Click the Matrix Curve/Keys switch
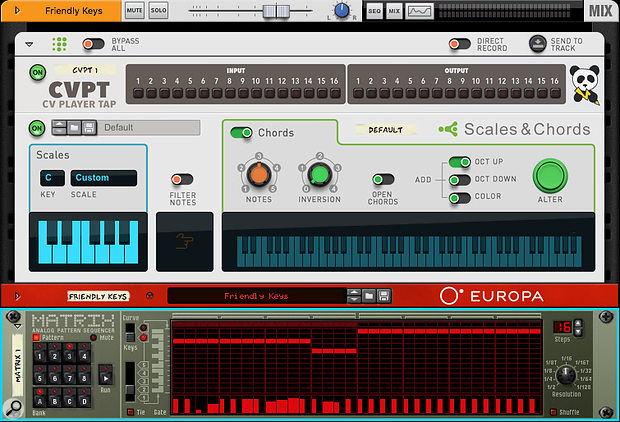The height and width of the screenshot is (422, 620). click(129, 332)
